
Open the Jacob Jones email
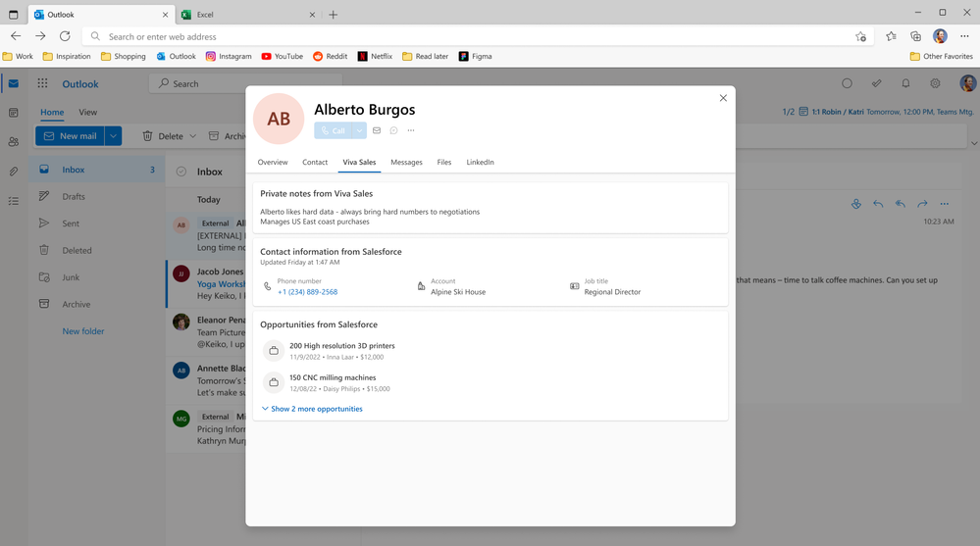pos(206,283)
